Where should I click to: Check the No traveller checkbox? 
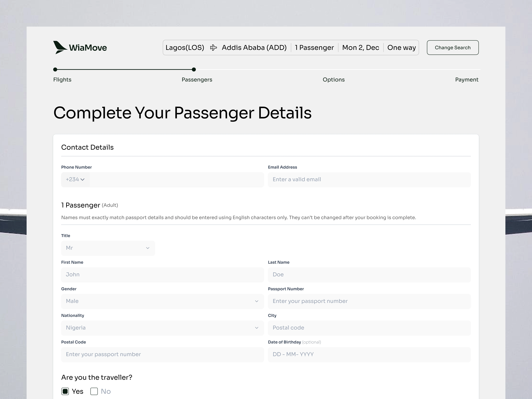[x=94, y=391]
